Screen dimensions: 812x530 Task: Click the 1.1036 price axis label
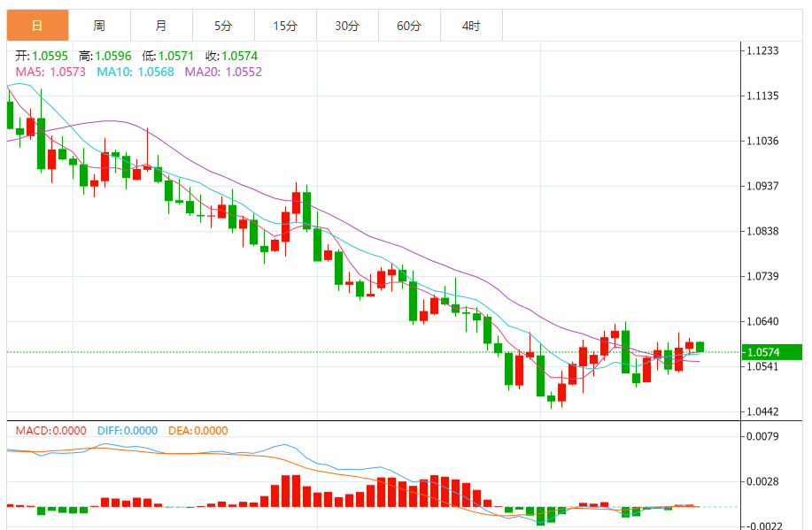(x=762, y=141)
